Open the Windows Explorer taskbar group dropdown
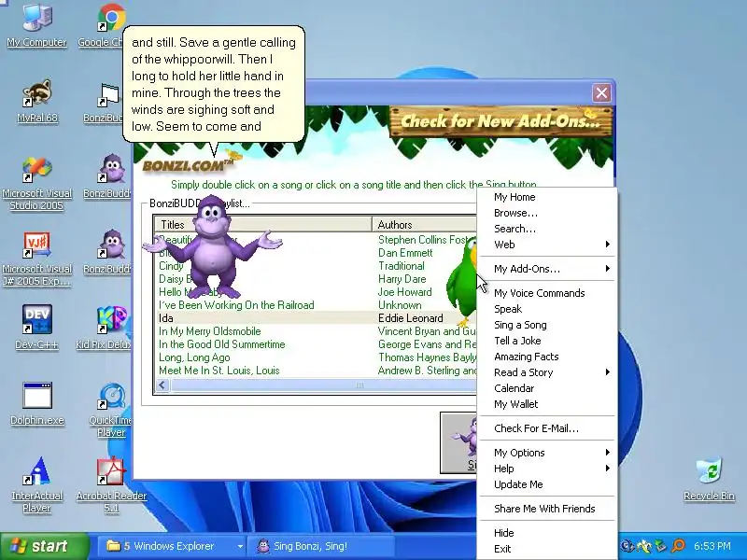 pos(240,546)
